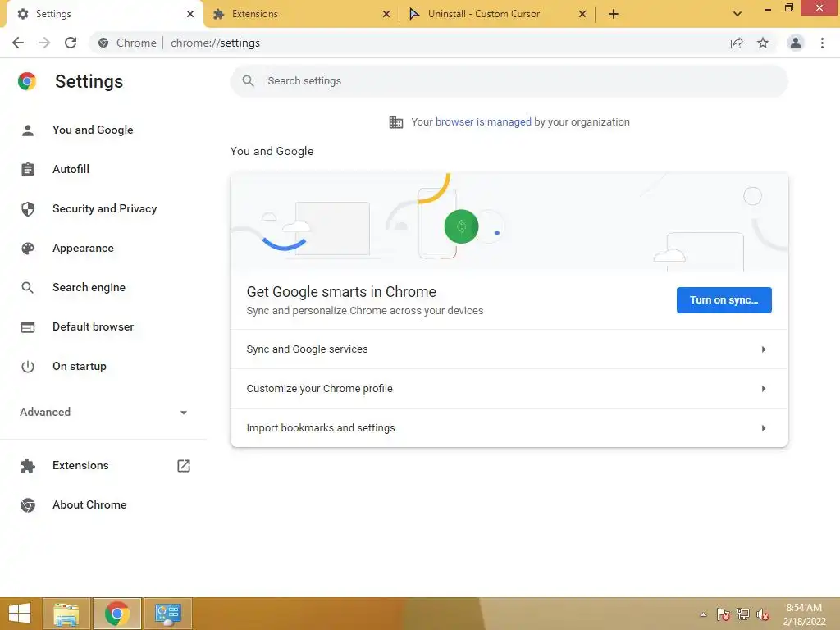Select Autofill in the sidebar
Screen dimensions: 840x630
pyautogui.click(x=71, y=169)
